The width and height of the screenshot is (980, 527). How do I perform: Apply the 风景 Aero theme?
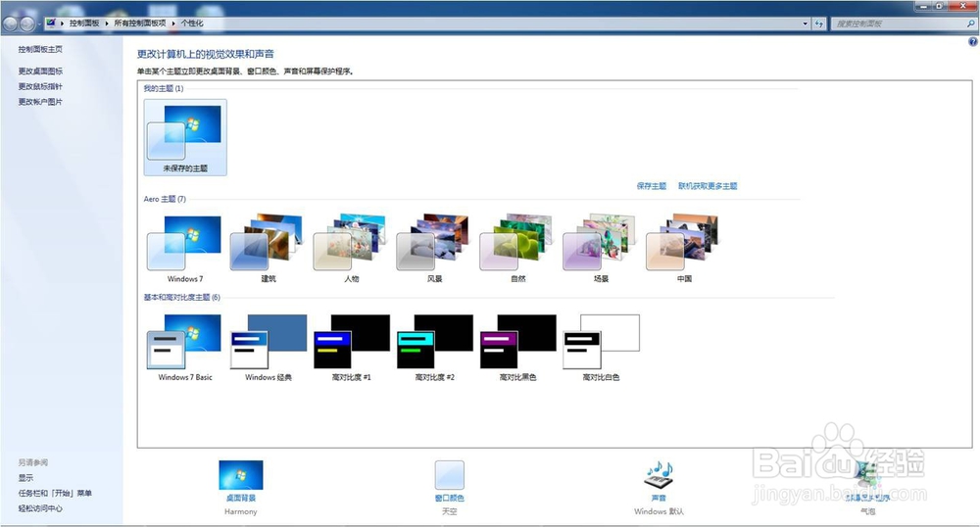(x=434, y=248)
